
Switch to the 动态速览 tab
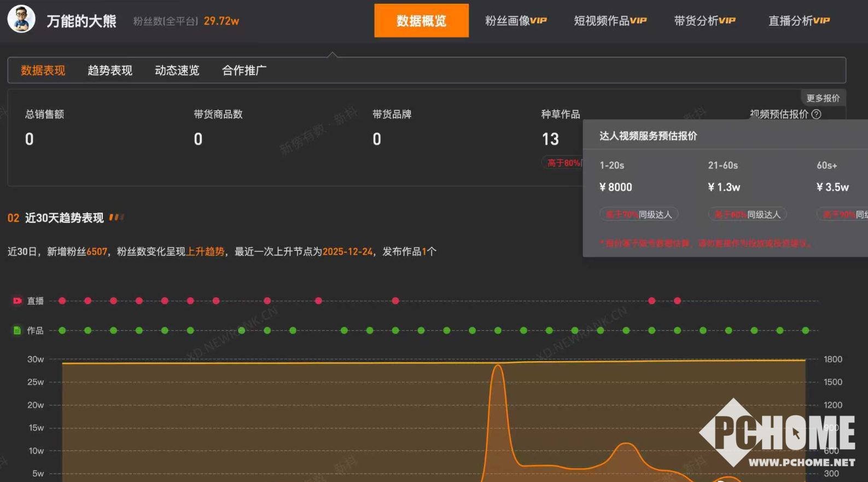click(177, 70)
